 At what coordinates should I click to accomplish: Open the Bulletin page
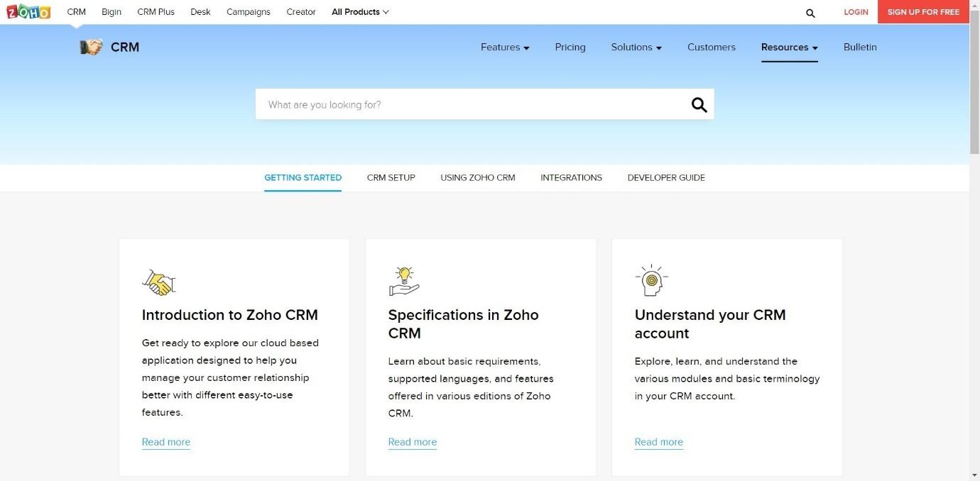(x=860, y=48)
